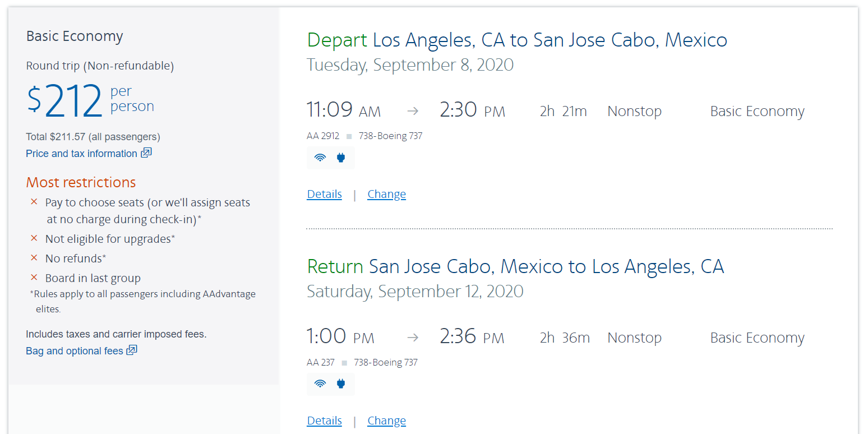Change the departing flight to San Jose Cabo
This screenshot has height=434, width=868.
tap(386, 194)
